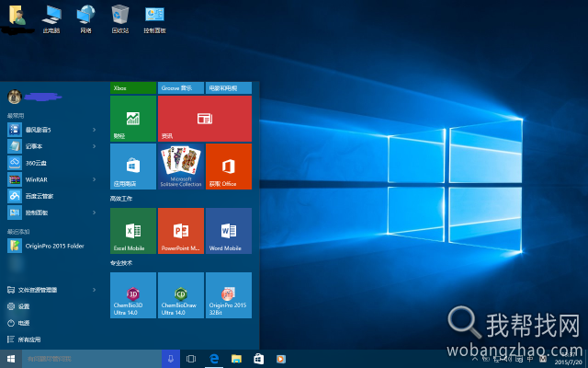Image resolution: width=588 pixels, height=368 pixels.
Task: Open OriginPro 2015 Folder entry
Action: click(52, 246)
